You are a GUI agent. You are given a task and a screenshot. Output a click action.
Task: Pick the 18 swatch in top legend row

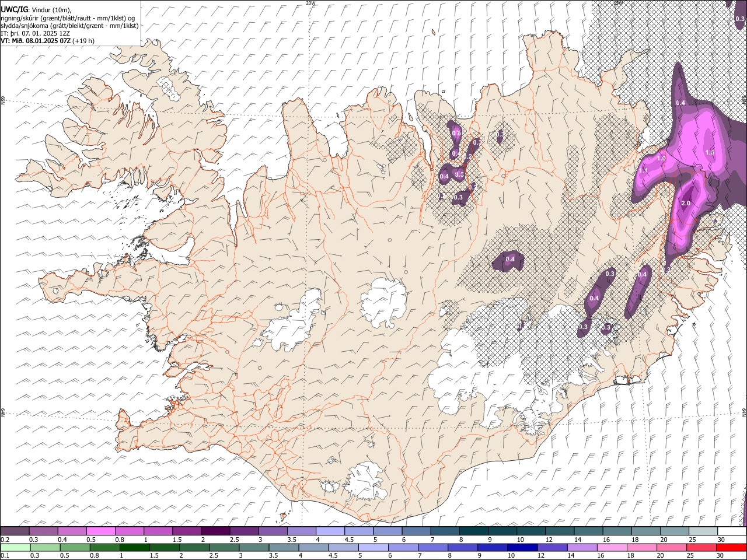[x=647, y=531]
